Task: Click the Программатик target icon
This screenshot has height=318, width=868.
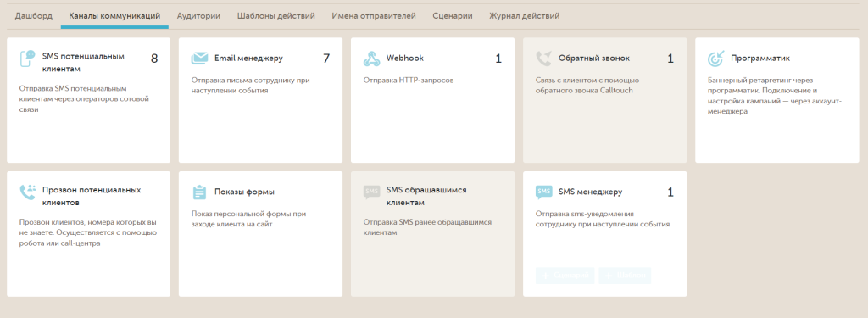Action: (x=715, y=59)
